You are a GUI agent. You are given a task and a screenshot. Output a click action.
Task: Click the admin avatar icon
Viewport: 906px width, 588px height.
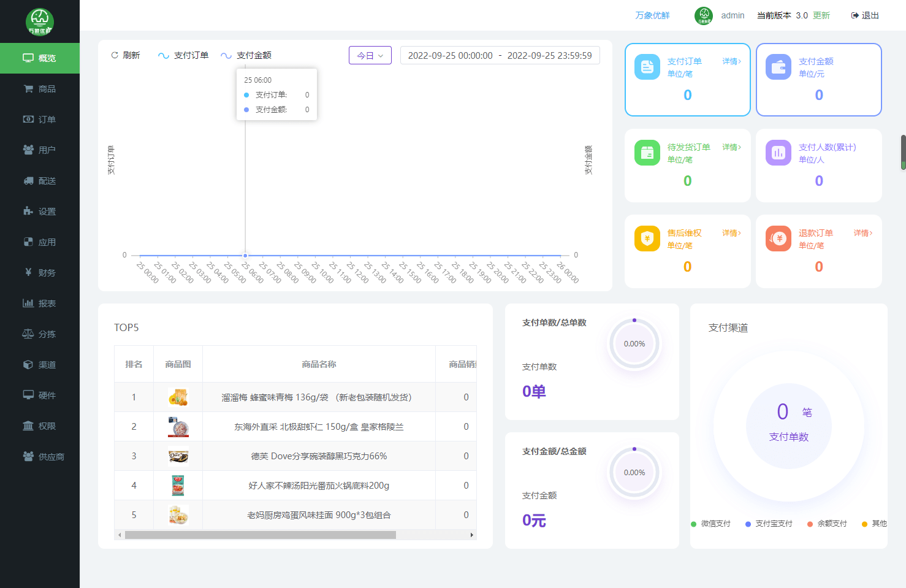click(x=703, y=15)
